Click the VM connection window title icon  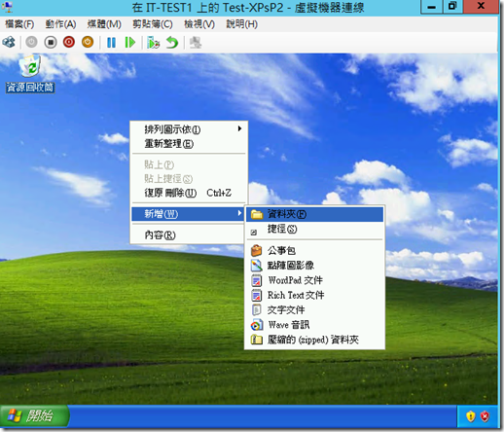point(7,7)
